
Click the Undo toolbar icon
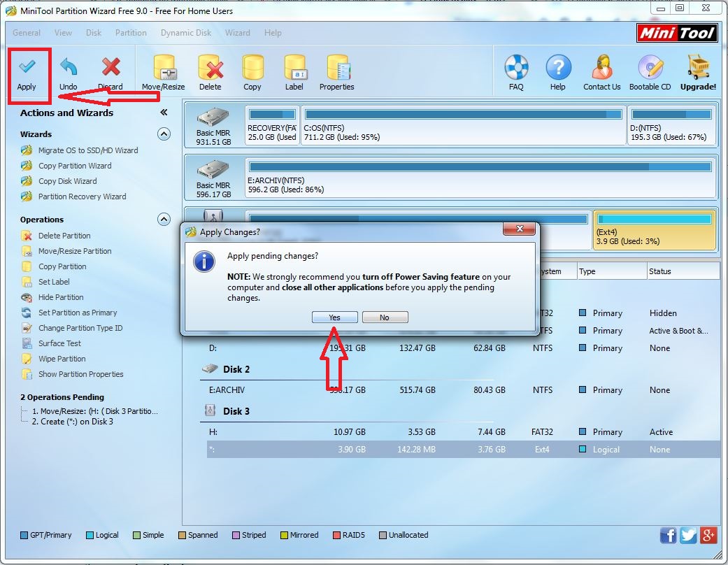click(x=69, y=69)
